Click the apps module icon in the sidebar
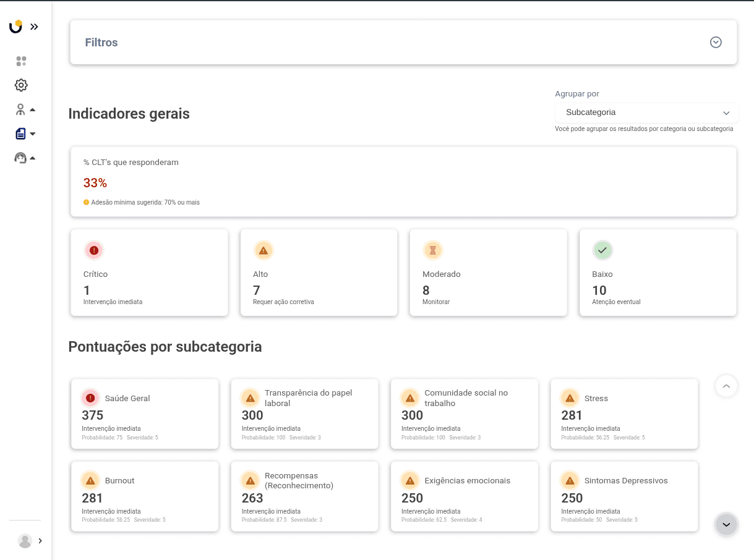754x560 pixels. 21,61
